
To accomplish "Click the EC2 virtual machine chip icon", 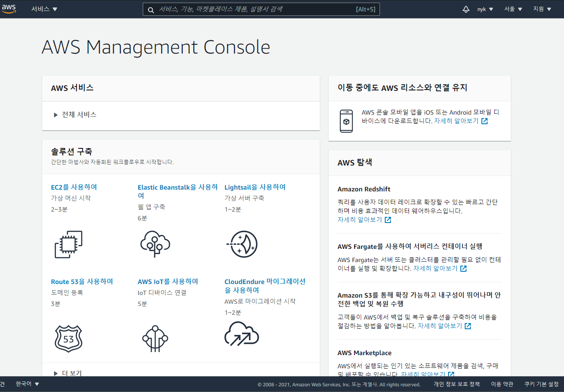I will (x=69, y=245).
